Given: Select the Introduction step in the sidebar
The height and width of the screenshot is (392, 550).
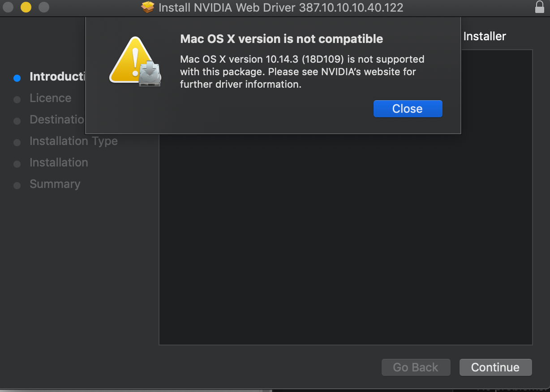Looking at the screenshot, I should click(57, 77).
